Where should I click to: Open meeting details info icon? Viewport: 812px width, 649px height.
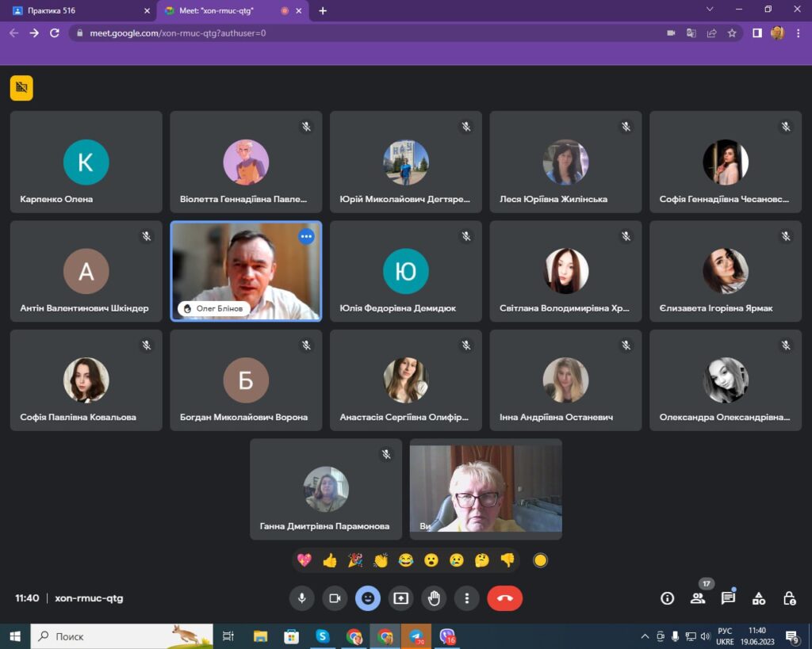click(x=667, y=598)
